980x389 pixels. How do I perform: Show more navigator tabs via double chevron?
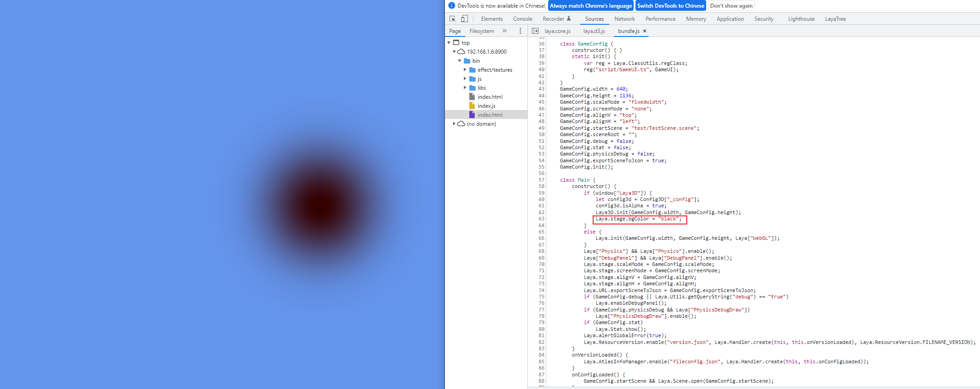point(504,31)
